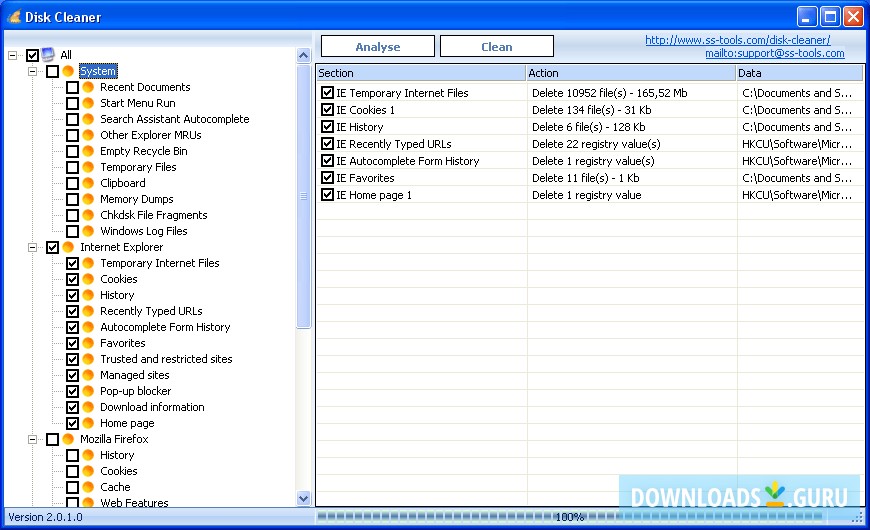Click the orange icon beside Managed sites
Image resolution: width=870 pixels, height=530 pixels.
coord(88,375)
